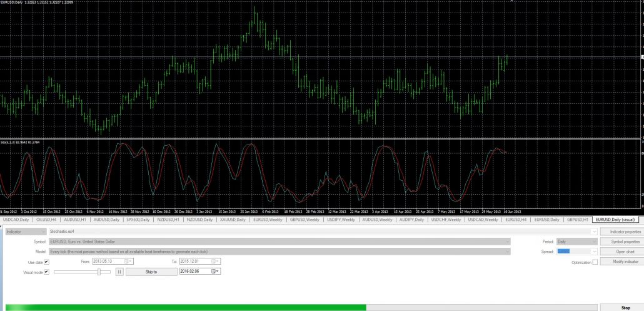Open the GBPUSD,Weekly chart tab
Screen dimensions: 644x311
coord(304,220)
